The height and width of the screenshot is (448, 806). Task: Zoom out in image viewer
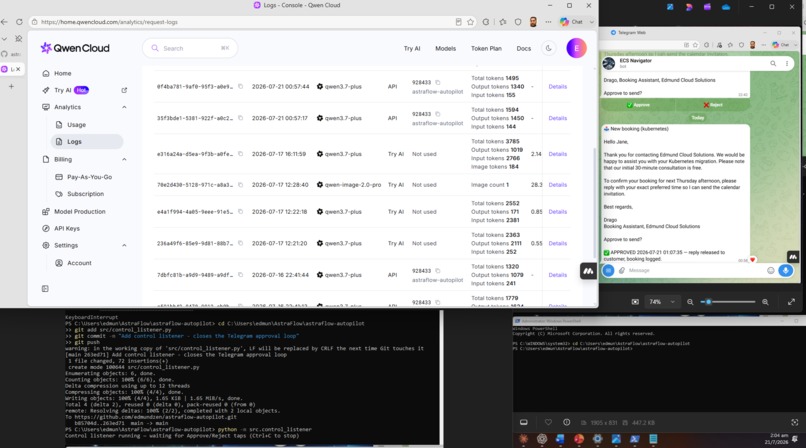[690, 302]
